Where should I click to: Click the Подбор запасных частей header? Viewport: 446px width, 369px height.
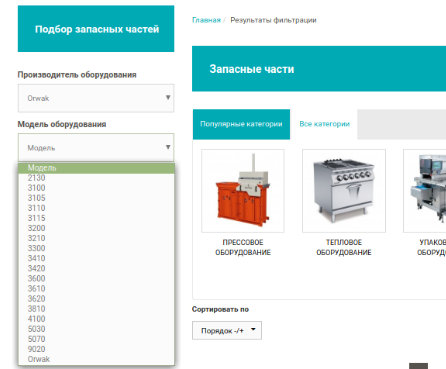click(x=96, y=29)
